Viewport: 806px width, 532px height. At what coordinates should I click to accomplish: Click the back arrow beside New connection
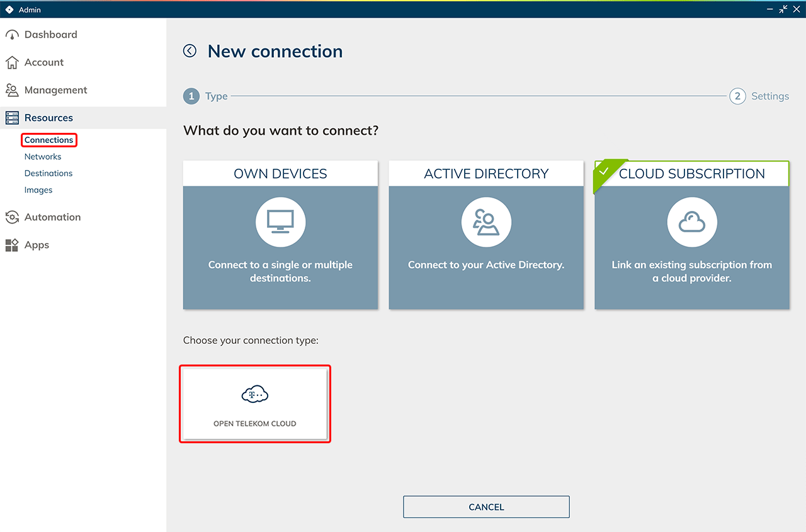pyautogui.click(x=190, y=51)
